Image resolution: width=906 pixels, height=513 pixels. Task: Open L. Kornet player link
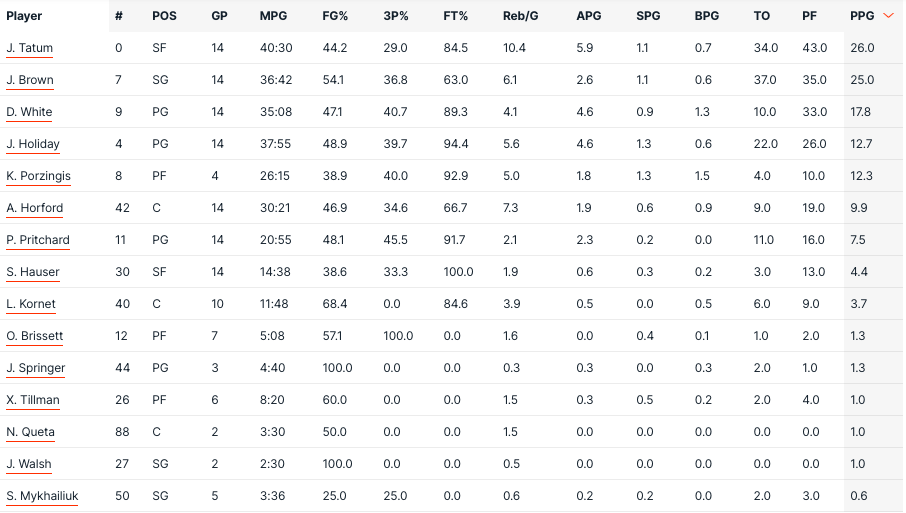point(31,304)
